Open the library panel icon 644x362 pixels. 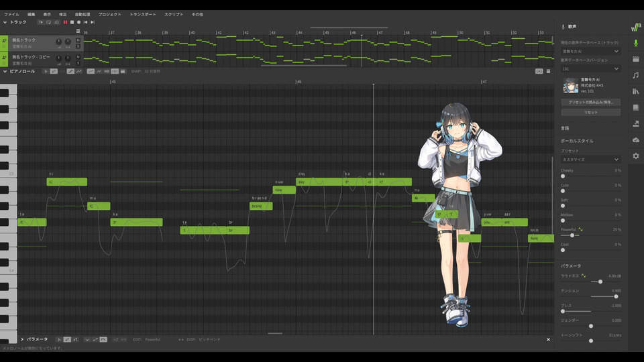[636, 92]
